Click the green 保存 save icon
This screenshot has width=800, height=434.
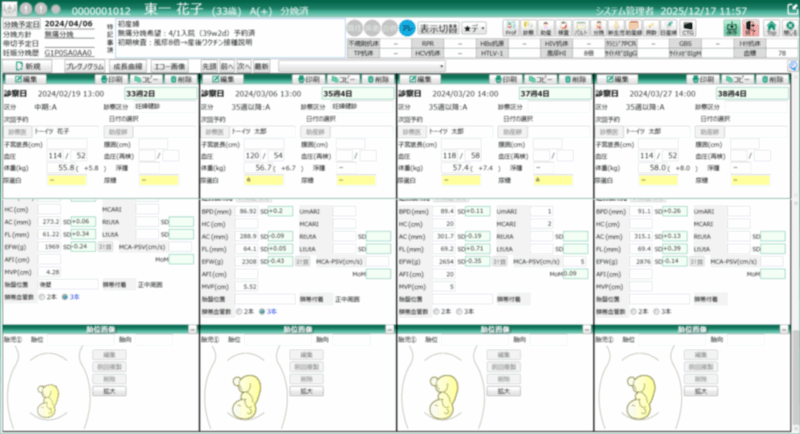[731, 29]
